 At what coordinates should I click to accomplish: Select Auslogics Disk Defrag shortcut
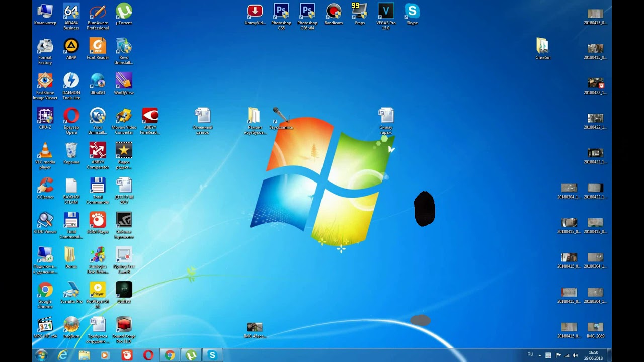click(98, 260)
